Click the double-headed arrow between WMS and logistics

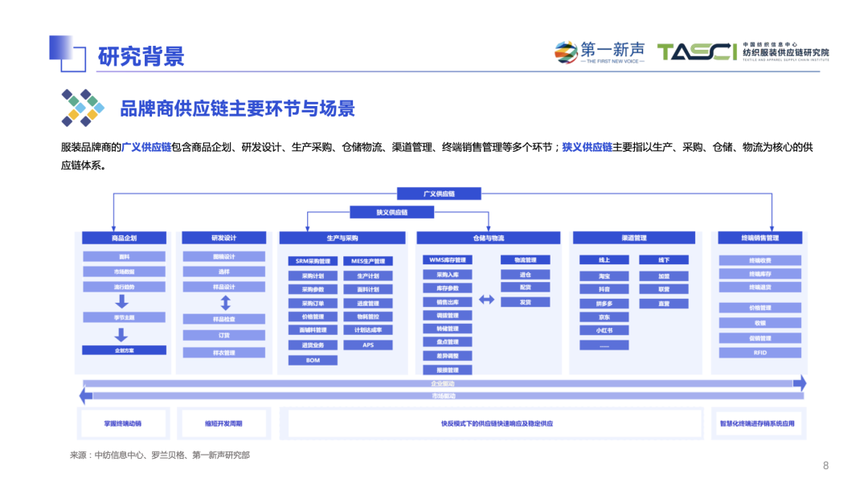tap(486, 300)
